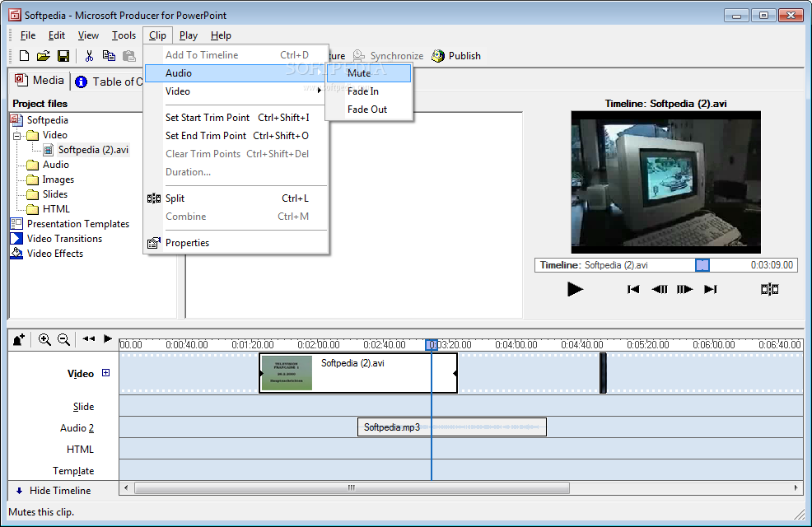Select the Softpedia.mp3 clip on Audio 2 track

click(451, 427)
